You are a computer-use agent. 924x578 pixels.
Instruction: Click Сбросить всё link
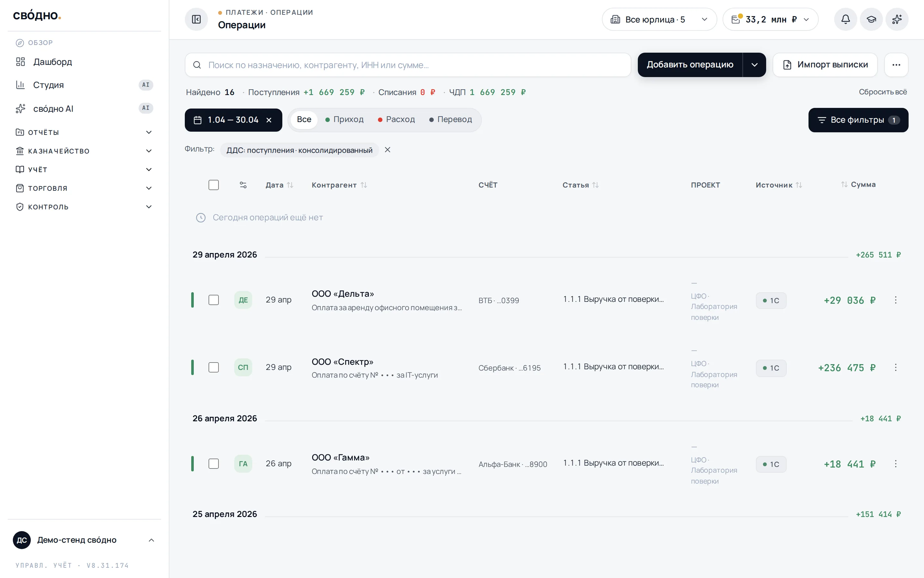pyautogui.click(x=882, y=92)
